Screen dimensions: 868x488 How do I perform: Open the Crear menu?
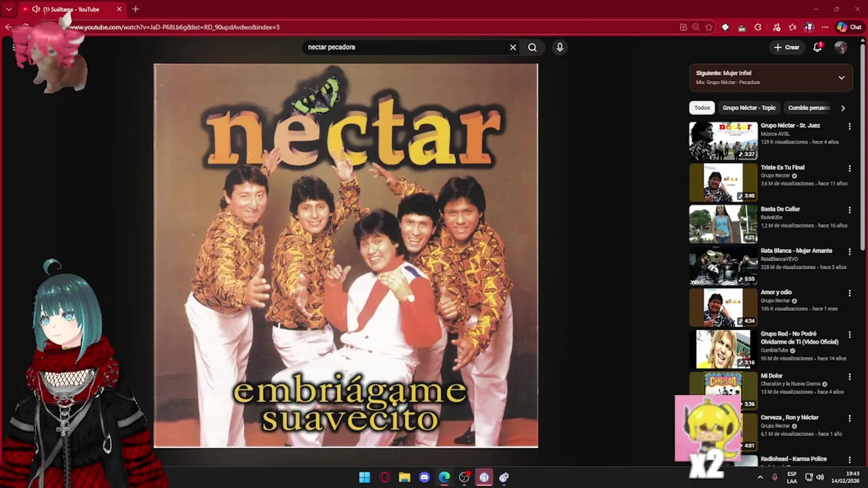tap(787, 47)
